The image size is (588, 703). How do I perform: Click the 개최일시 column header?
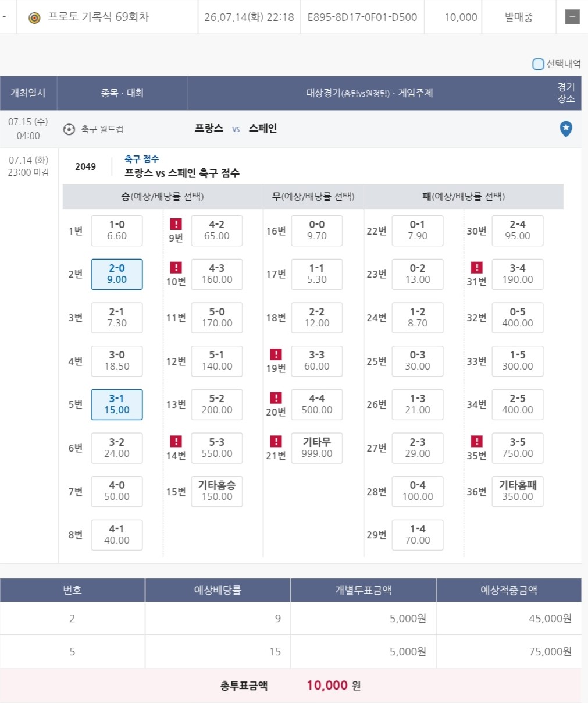(x=28, y=93)
